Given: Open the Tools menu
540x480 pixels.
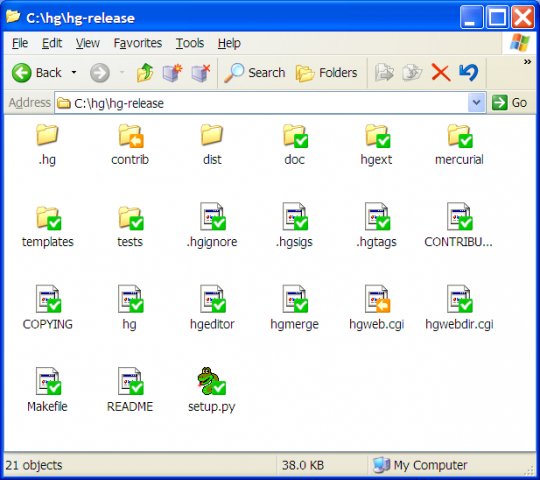Looking at the screenshot, I should pos(190,43).
